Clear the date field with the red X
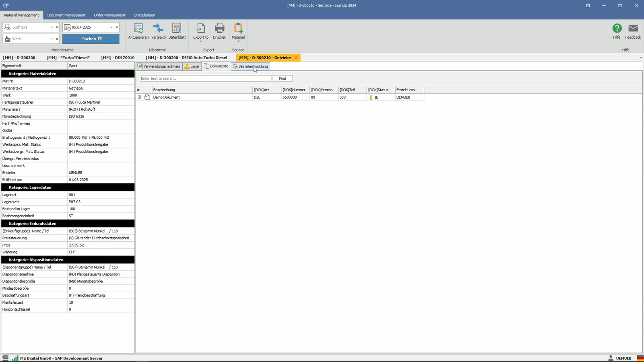The height and width of the screenshot is (362, 644). tap(117, 27)
